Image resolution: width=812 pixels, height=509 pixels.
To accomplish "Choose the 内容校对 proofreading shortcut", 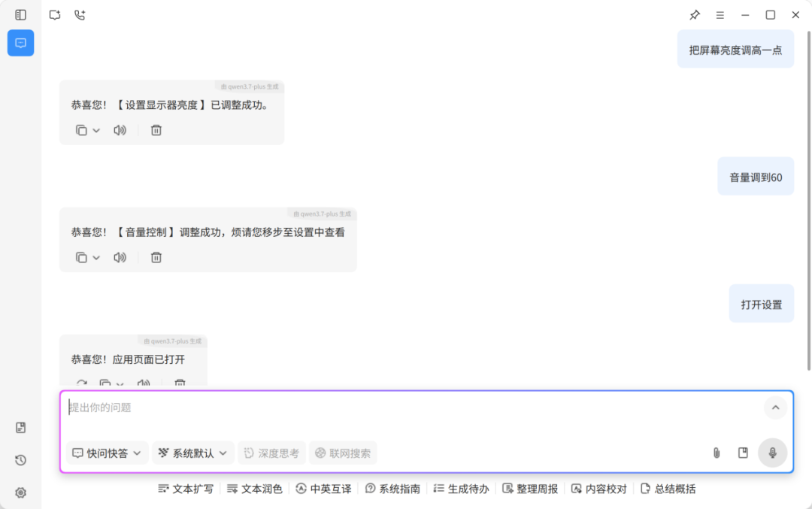I will pos(599,489).
